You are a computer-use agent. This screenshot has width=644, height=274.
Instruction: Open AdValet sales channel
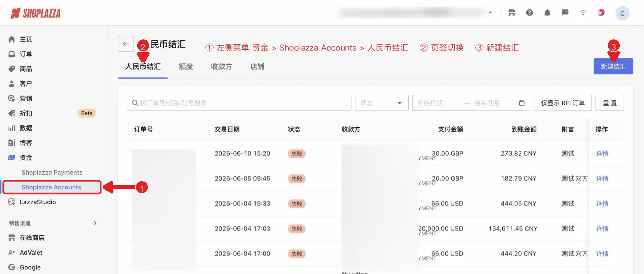tap(31, 253)
